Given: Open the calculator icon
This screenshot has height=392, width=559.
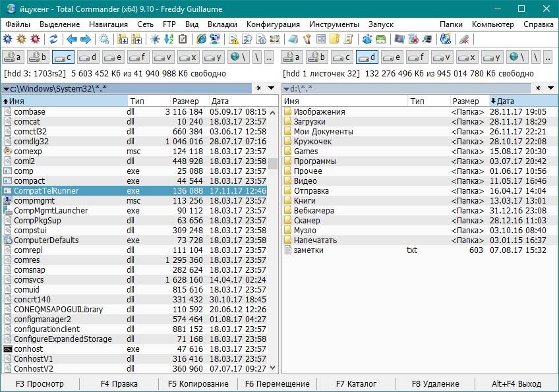Looking at the screenshot, I should pos(321,39).
